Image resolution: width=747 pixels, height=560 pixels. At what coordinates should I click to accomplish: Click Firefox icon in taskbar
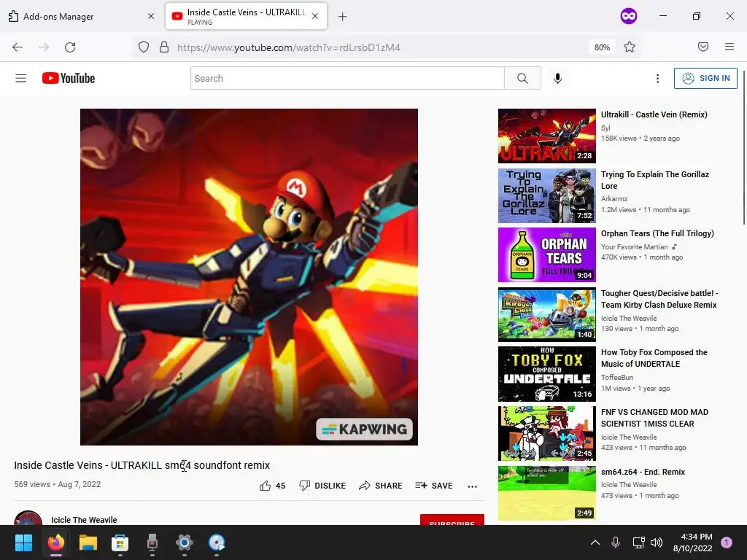55,542
